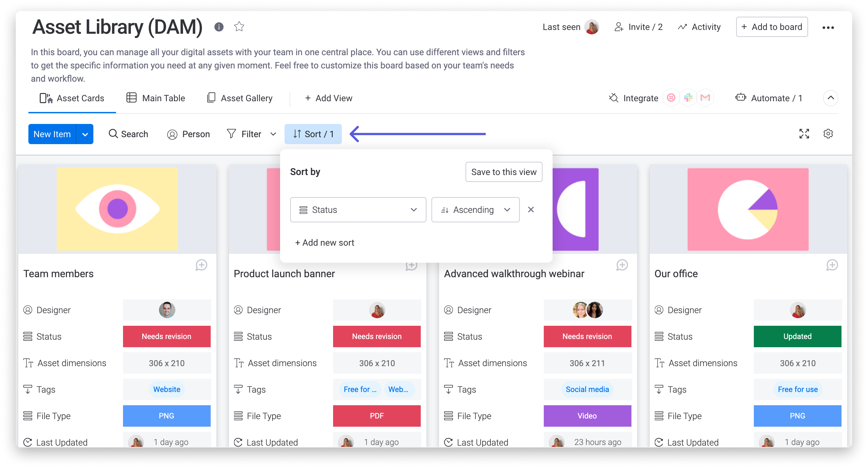This screenshot has height=468, width=868.
Task: Add an update to the Our office card
Action: click(x=832, y=265)
